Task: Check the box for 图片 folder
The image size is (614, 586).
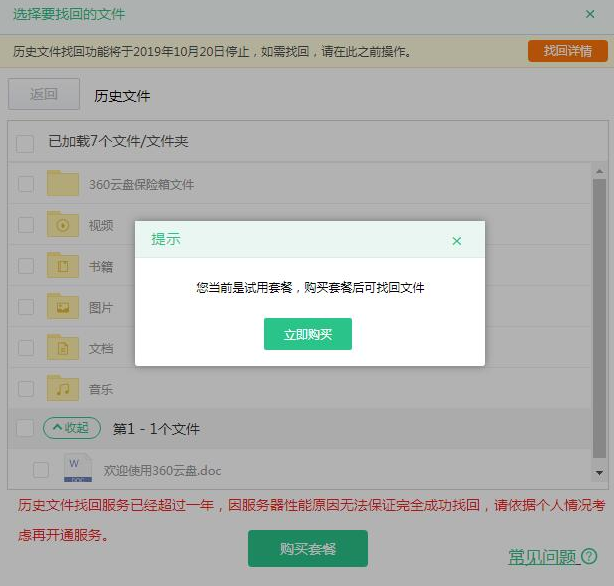Action: [x=26, y=307]
